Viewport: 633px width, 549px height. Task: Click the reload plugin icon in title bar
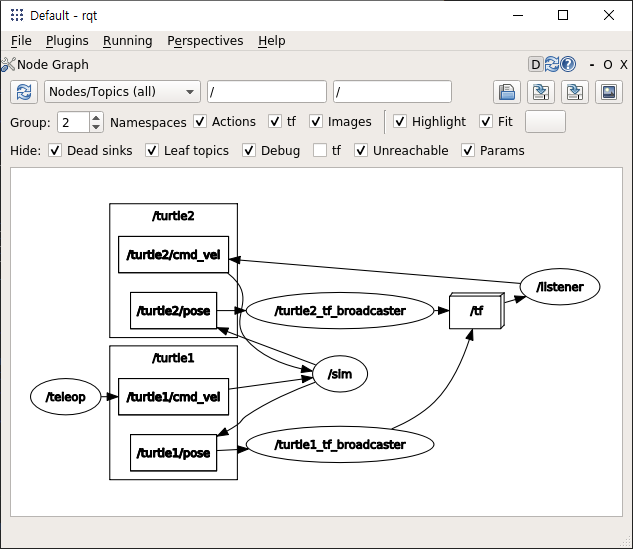pyautogui.click(x=551, y=64)
